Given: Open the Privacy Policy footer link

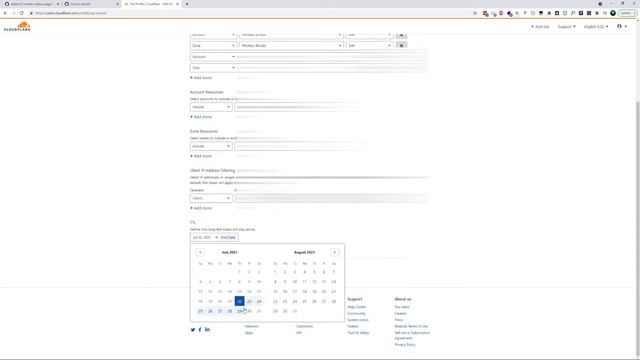Looking at the screenshot, I should [x=405, y=345].
